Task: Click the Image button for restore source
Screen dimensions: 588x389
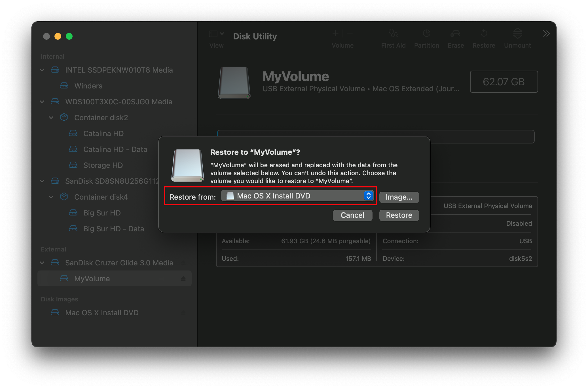Action: [398, 197]
